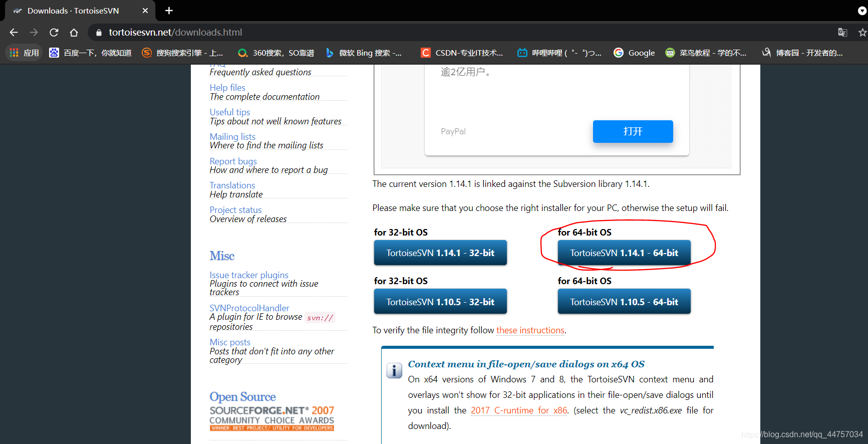Open the 'these instructions' link
Screen dimensions: 868x444
pyautogui.click(x=530, y=330)
